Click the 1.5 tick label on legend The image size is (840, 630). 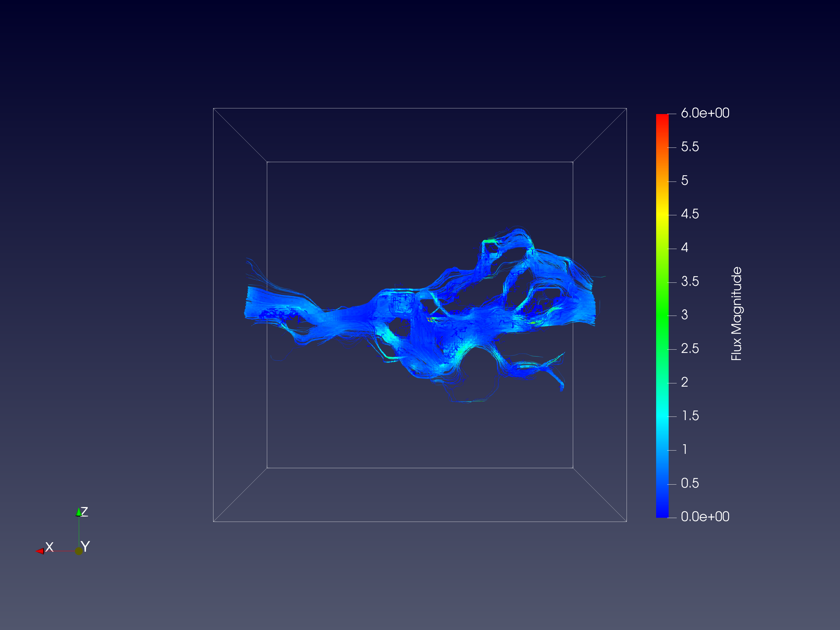tap(690, 416)
